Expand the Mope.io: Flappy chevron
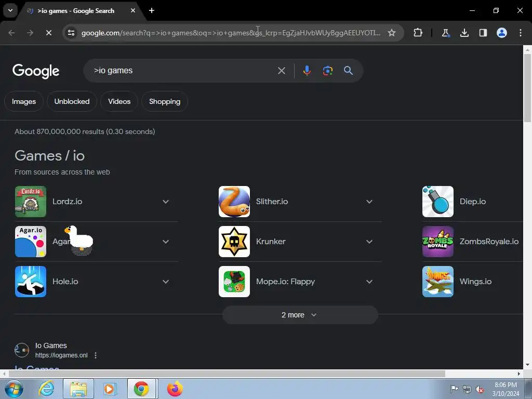The height and width of the screenshot is (399, 532). tap(369, 282)
